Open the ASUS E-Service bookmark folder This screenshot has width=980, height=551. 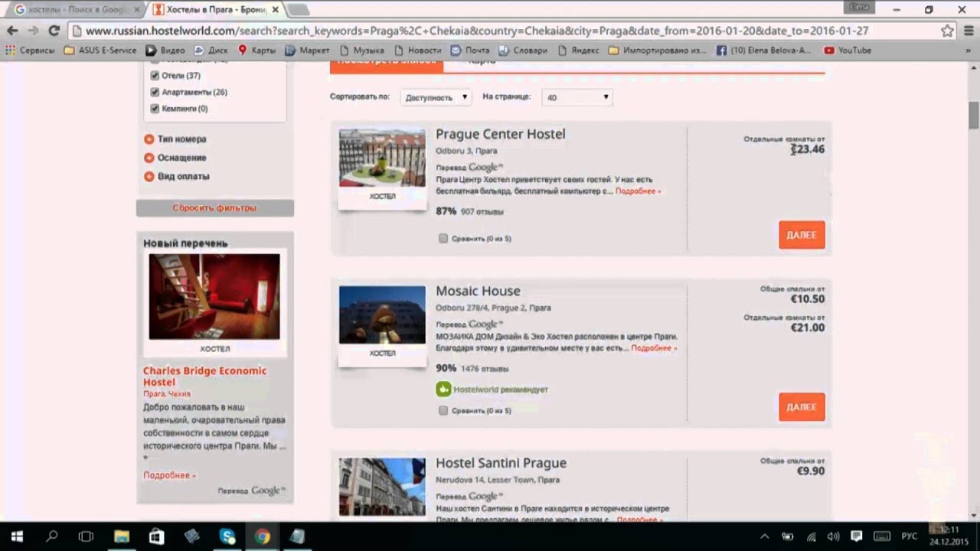[x=100, y=51]
